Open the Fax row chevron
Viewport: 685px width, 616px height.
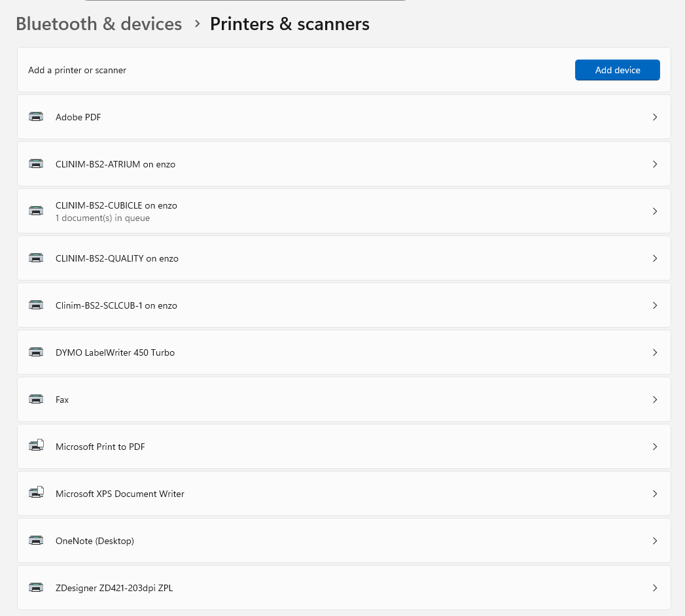point(654,400)
